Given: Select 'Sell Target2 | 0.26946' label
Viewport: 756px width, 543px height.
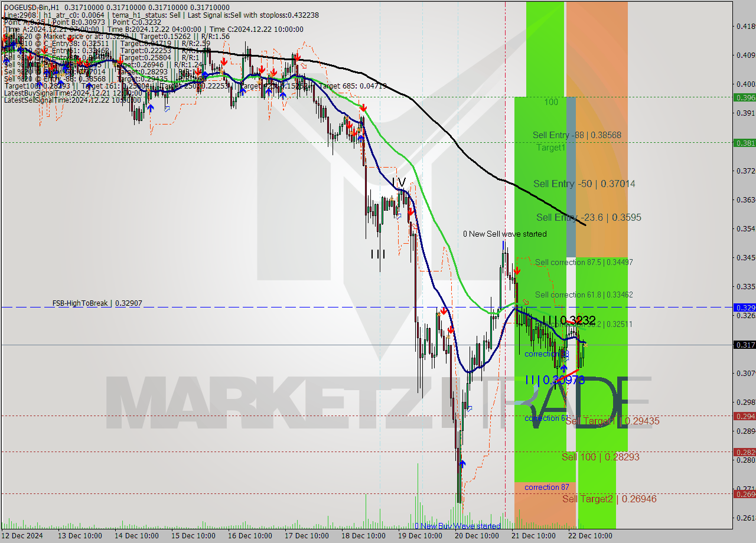Looking at the screenshot, I should click(609, 499).
